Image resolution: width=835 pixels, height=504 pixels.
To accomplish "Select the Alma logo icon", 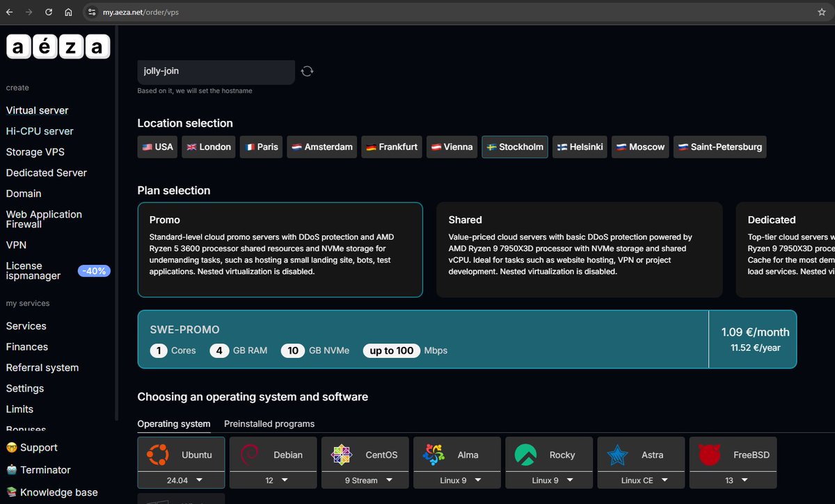I will [434, 455].
